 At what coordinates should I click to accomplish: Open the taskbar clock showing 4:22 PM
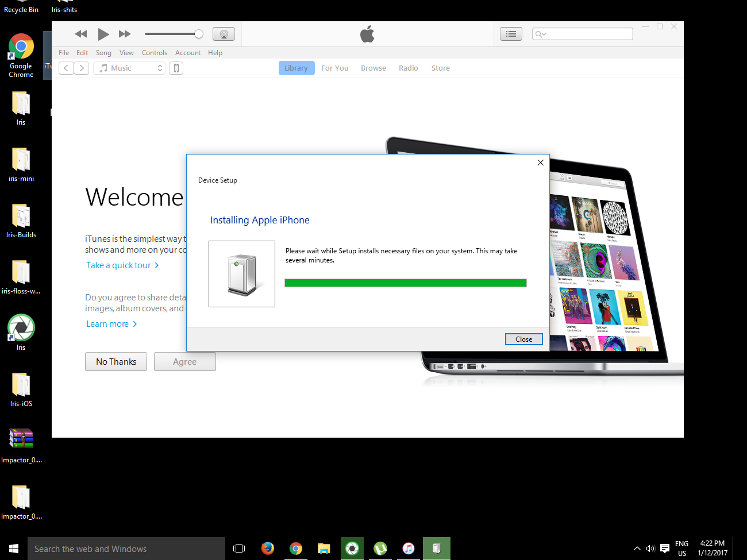(713, 549)
